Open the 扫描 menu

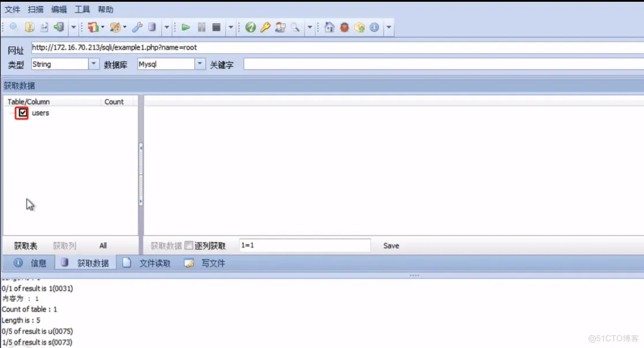tap(35, 9)
